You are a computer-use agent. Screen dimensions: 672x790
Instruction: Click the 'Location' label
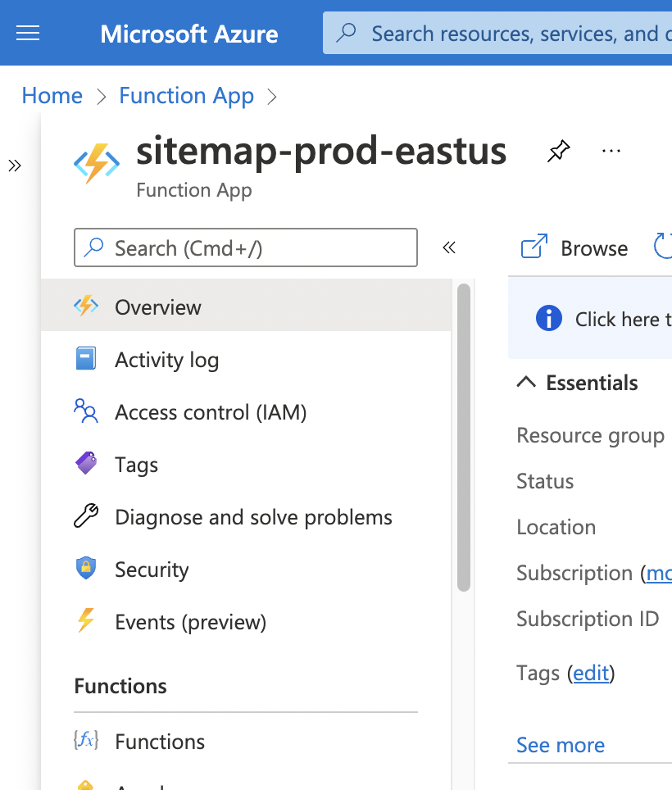click(556, 527)
